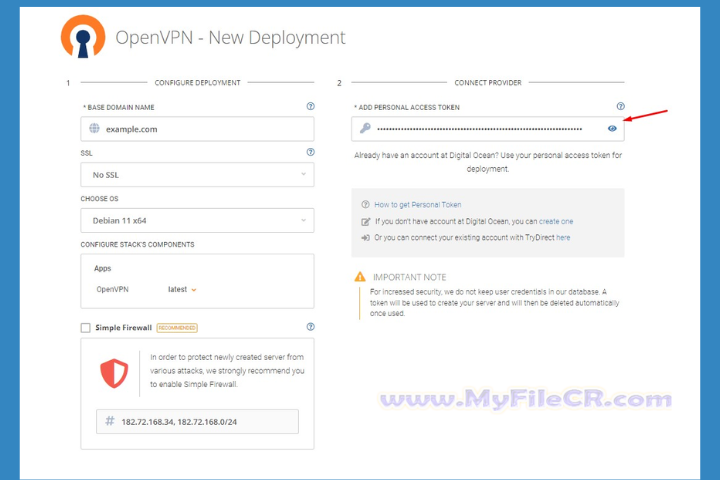Click hash icon in IP address field
Screen dimensions: 720x480
coord(110,421)
